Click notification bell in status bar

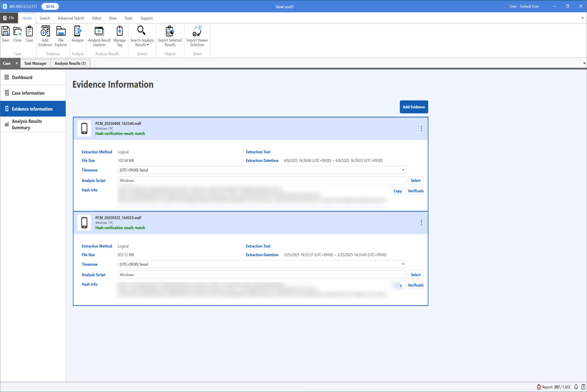[576, 387]
